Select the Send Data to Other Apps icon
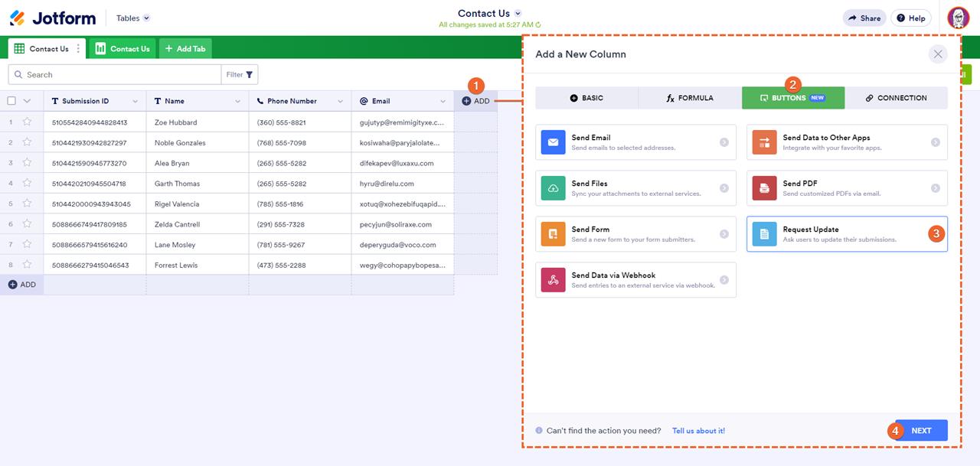Viewport: 980px width, 466px height. click(x=763, y=142)
